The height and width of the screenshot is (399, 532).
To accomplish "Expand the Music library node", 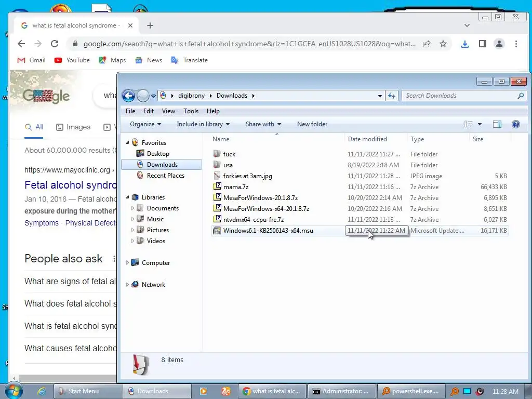I will coord(132,219).
